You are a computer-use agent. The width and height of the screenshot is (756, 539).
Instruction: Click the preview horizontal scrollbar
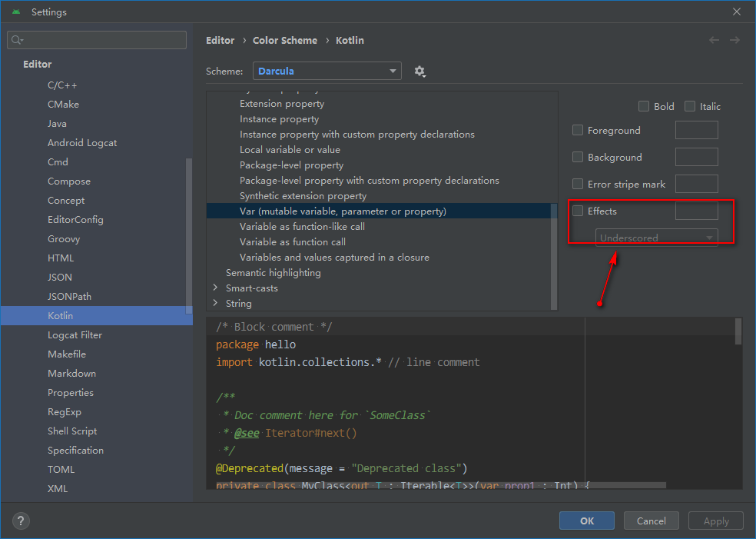point(441,485)
